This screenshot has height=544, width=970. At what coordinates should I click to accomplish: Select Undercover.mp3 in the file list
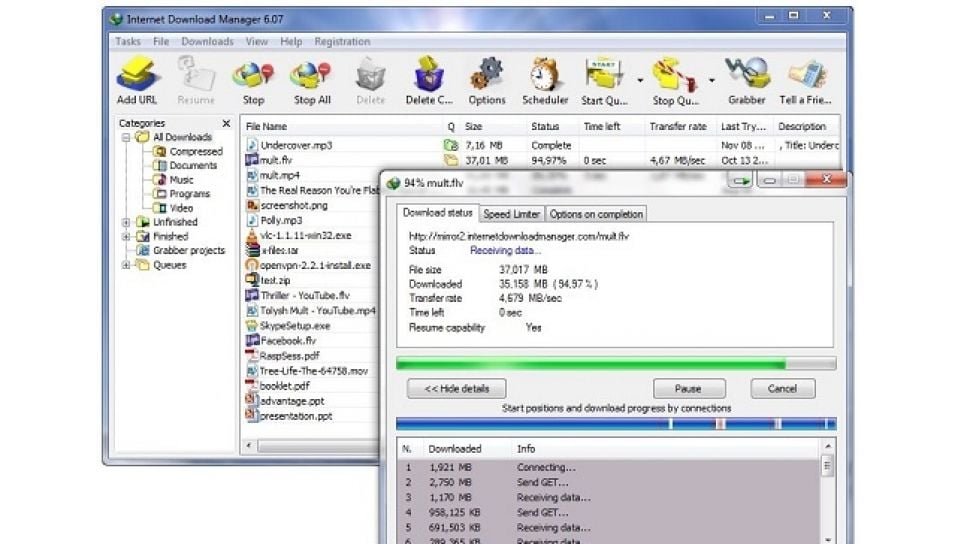pyautogui.click(x=296, y=145)
